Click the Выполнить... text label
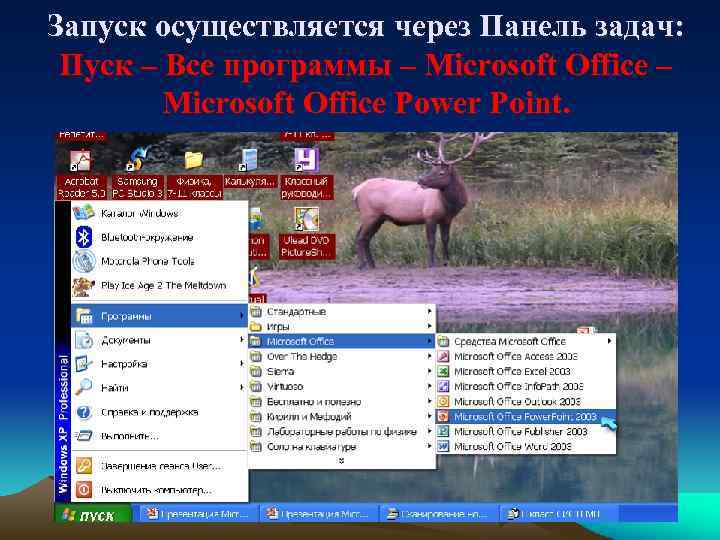The height and width of the screenshot is (540, 720). pyautogui.click(x=129, y=436)
